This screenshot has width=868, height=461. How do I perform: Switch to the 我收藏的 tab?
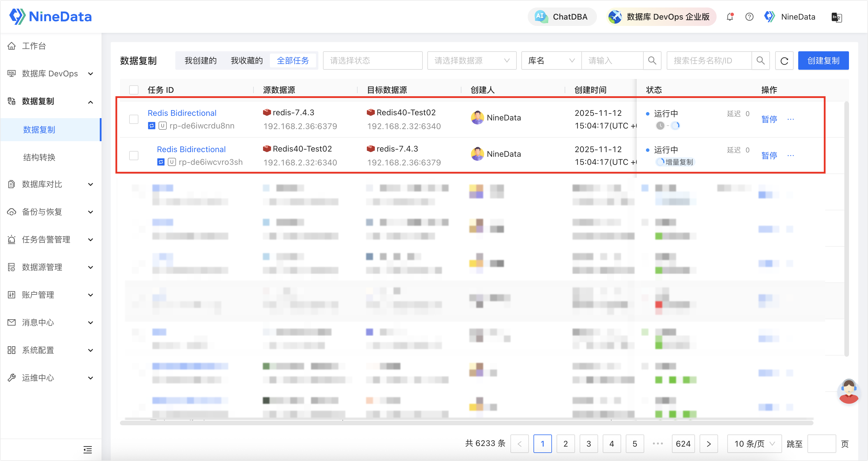[x=247, y=61]
